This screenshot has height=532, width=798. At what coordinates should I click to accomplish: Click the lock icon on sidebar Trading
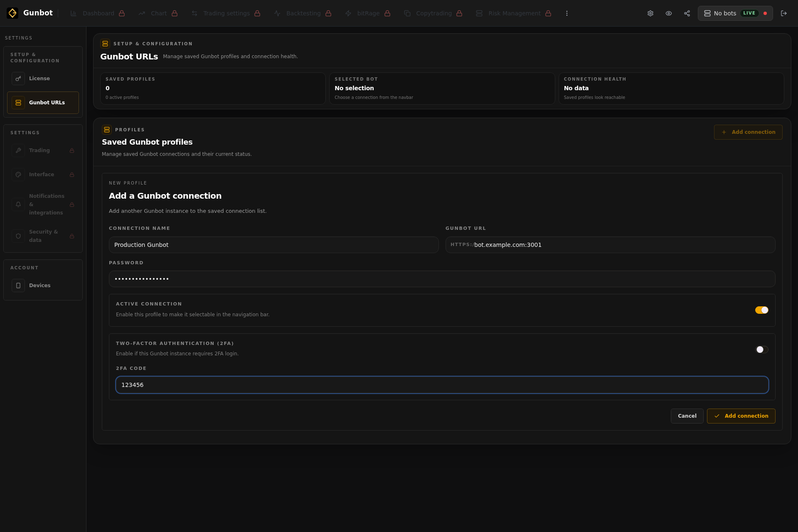pos(72,150)
